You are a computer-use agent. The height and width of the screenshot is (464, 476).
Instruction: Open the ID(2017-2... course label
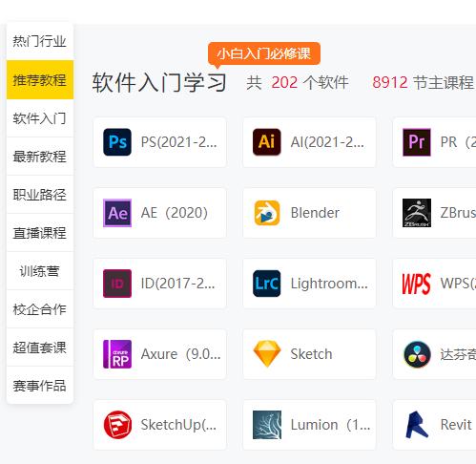(x=178, y=284)
